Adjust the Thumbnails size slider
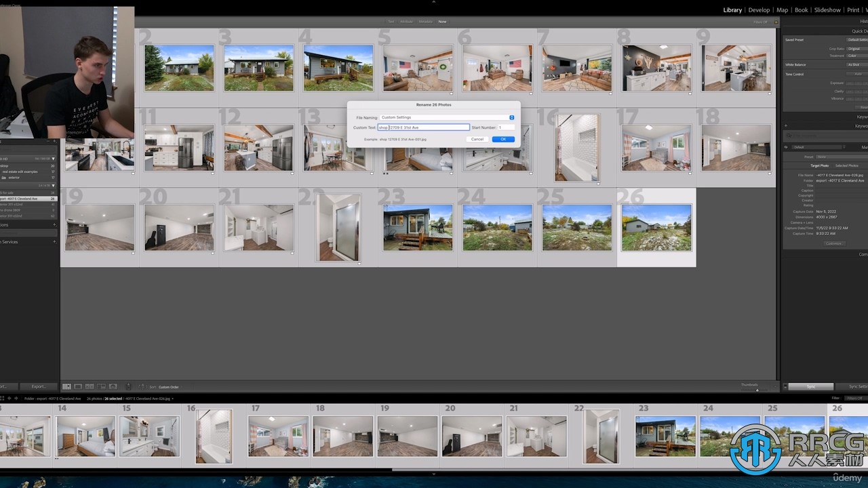868x488 pixels. (757, 389)
